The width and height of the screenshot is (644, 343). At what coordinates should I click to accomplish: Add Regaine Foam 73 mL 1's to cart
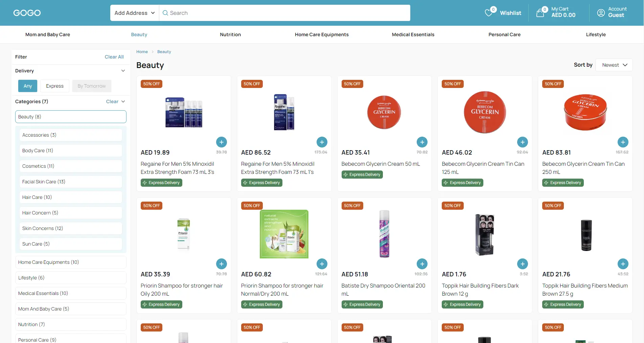tap(322, 142)
